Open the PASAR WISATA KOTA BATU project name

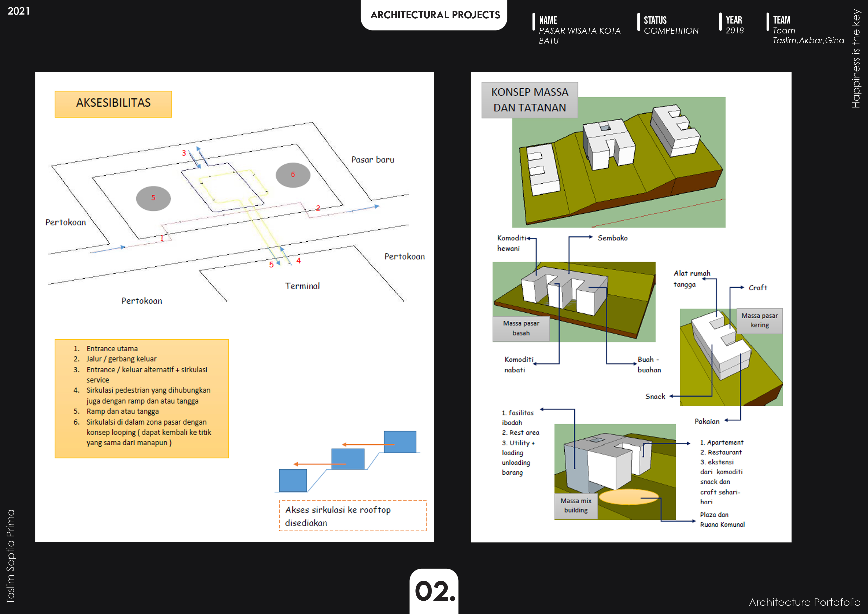tap(579, 36)
